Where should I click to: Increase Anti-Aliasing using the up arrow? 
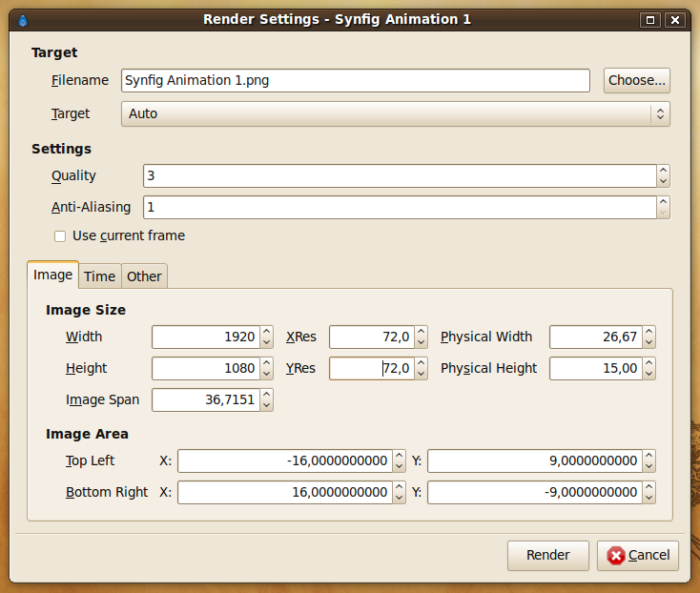(663, 202)
